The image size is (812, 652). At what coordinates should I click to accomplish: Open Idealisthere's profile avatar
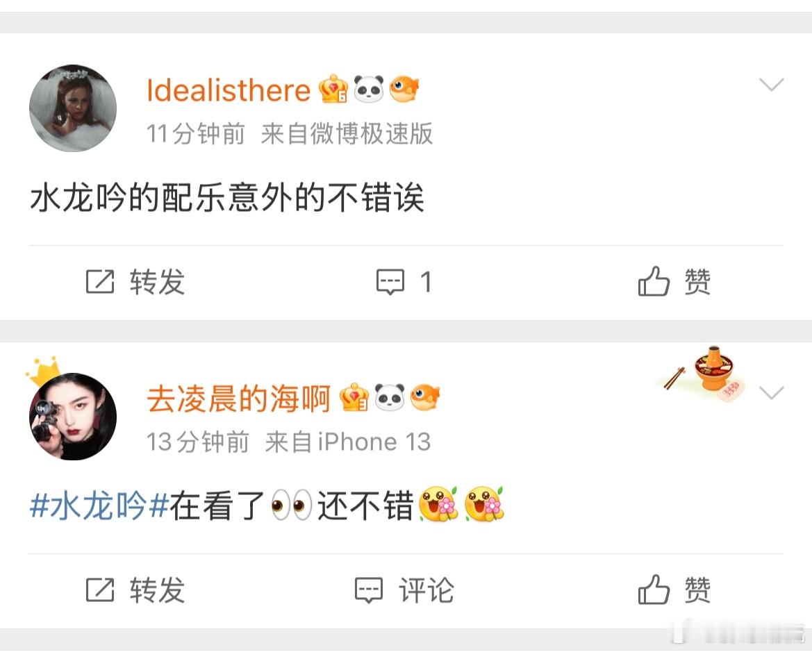coord(73,108)
